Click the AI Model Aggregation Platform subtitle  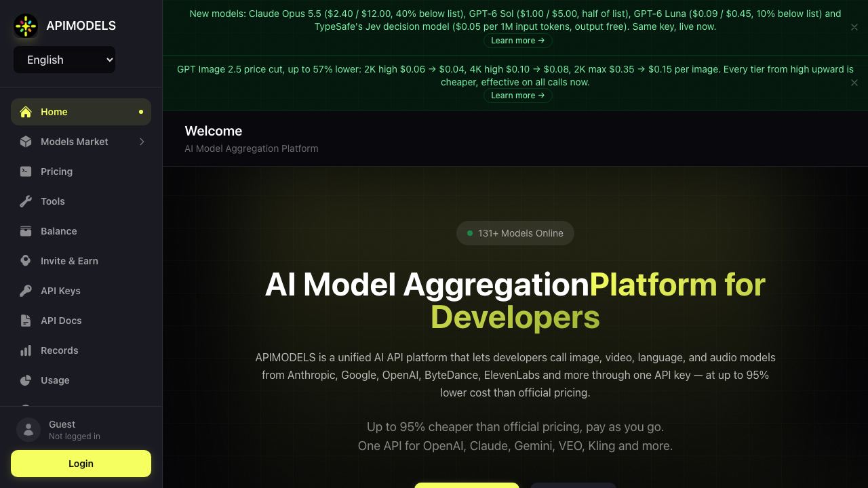point(252,148)
